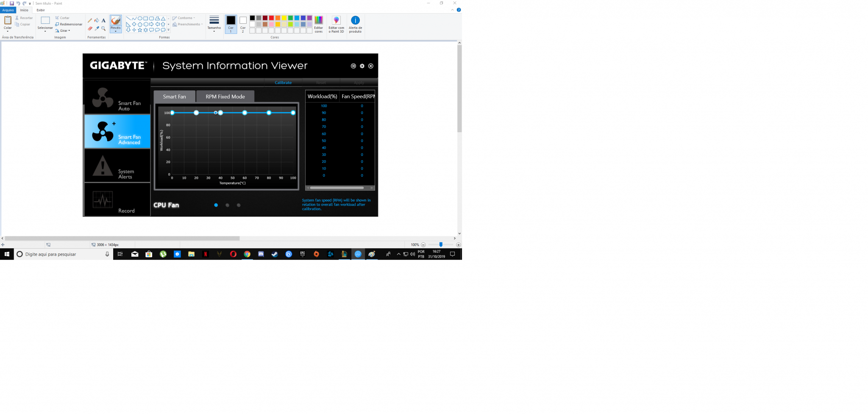
Task: Click the taskbar search box
Action: click(64, 254)
